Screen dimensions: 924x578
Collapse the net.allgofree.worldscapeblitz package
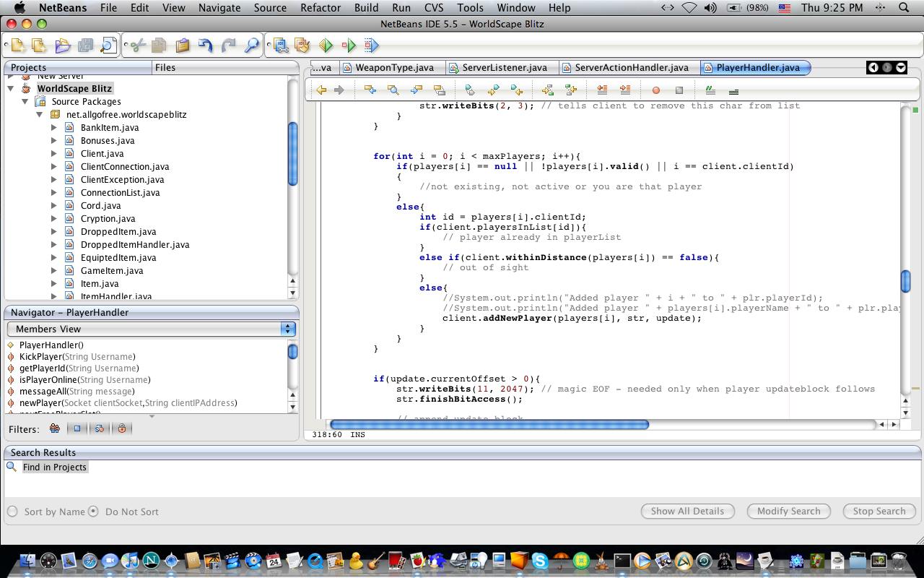point(40,114)
